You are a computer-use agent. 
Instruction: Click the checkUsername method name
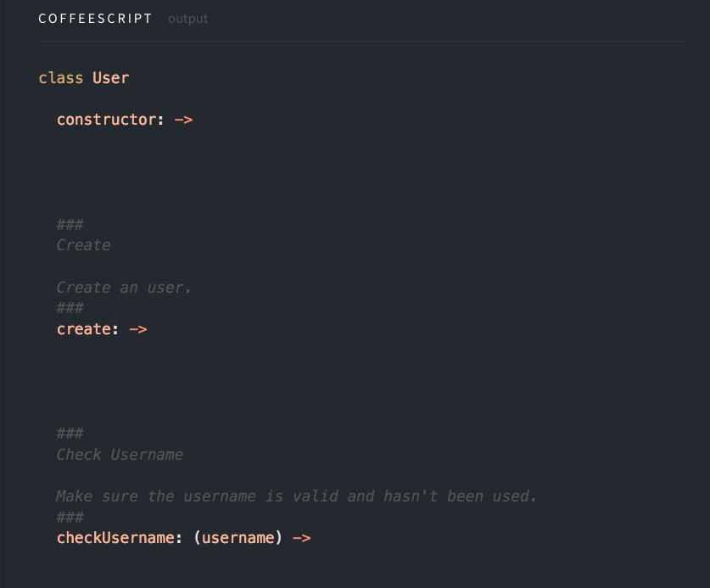pyautogui.click(x=115, y=538)
